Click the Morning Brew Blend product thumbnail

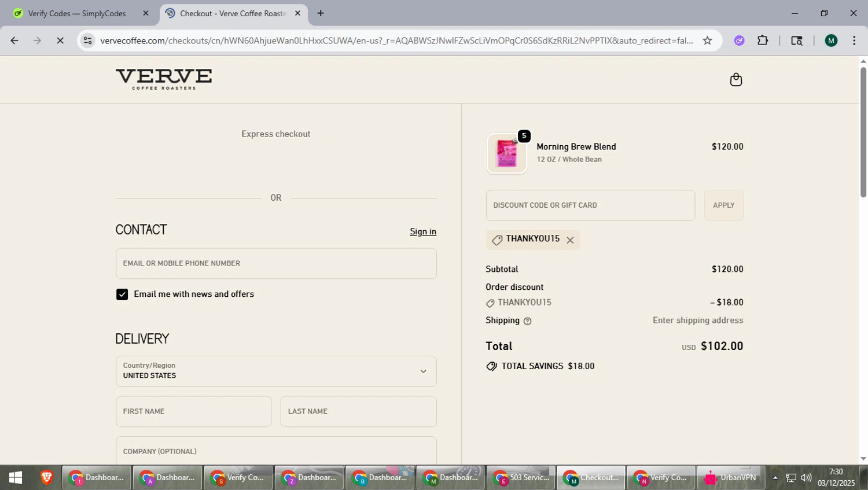pyautogui.click(x=507, y=153)
